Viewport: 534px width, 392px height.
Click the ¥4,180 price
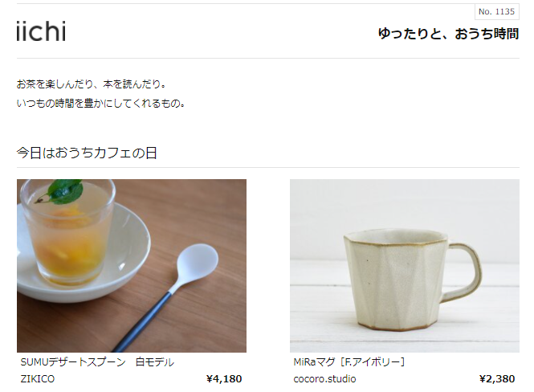coord(224,379)
